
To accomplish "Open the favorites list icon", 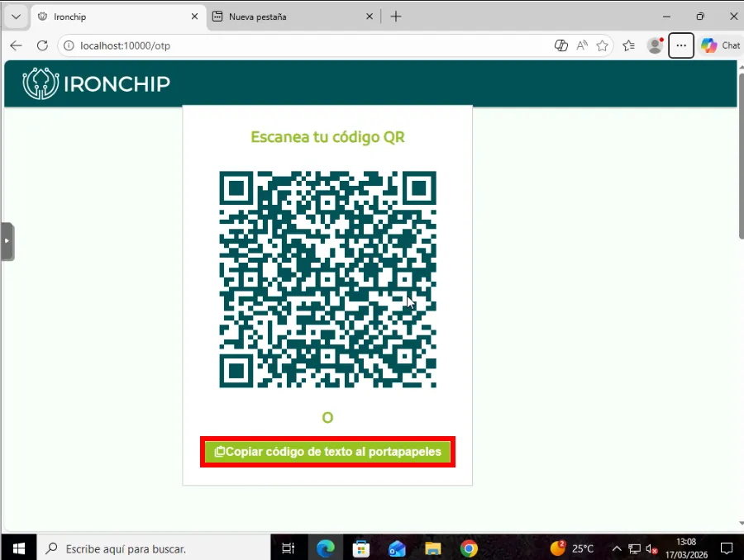I will pos(629,45).
